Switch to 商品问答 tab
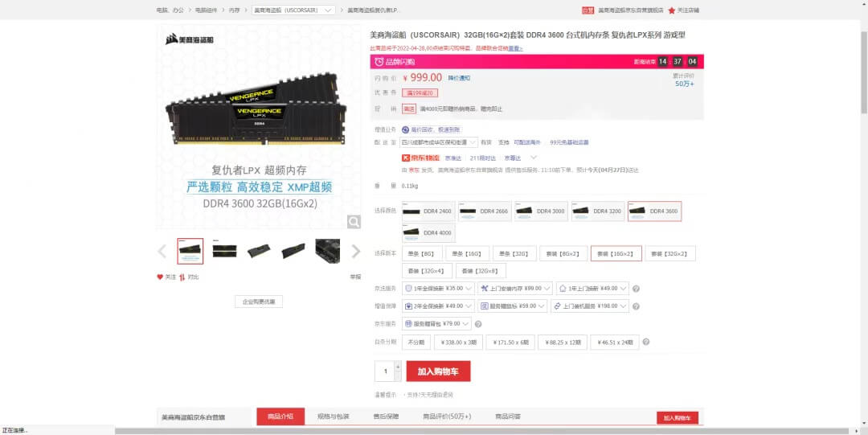The image size is (868, 435). click(x=508, y=417)
